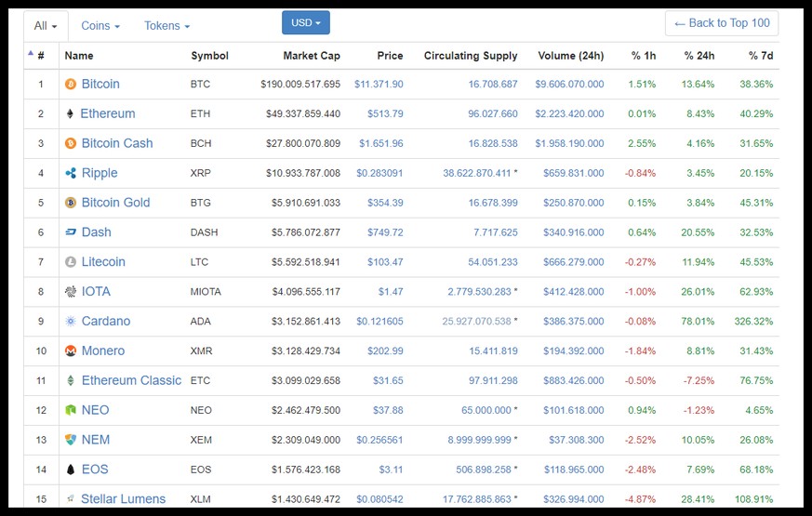Click the Bitcoin Cash logo icon
The width and height of the screenshot is (812, 516).
pos(71,143)
